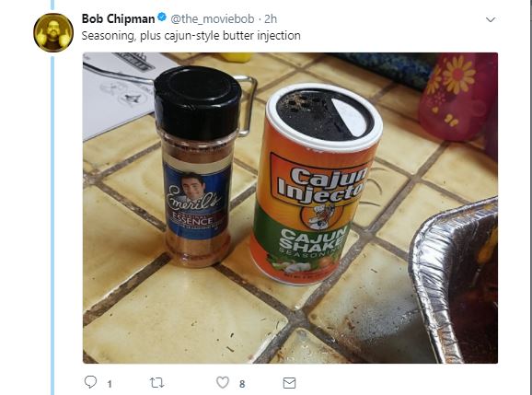Click the Cajun Injector shaker in the photo
This screenshot has height=395, width=532.
pyautogui.click(x=316, y=183)
